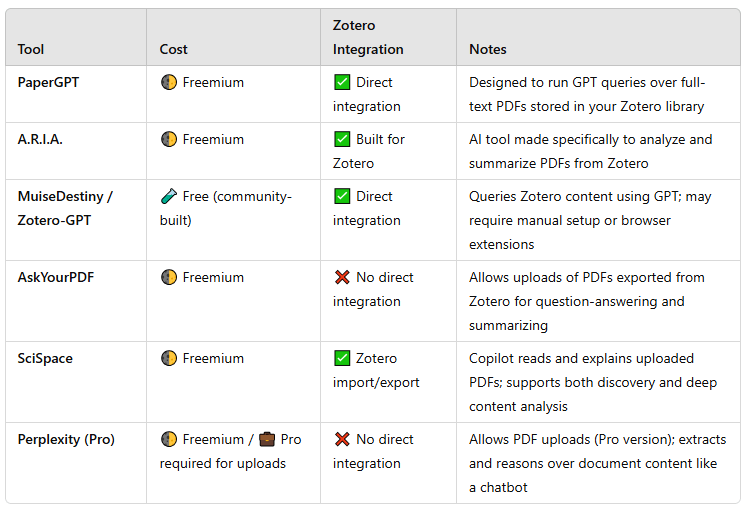
Task: Click the Freemium text in AskYourPDF row
Action: tap(213, 277)
